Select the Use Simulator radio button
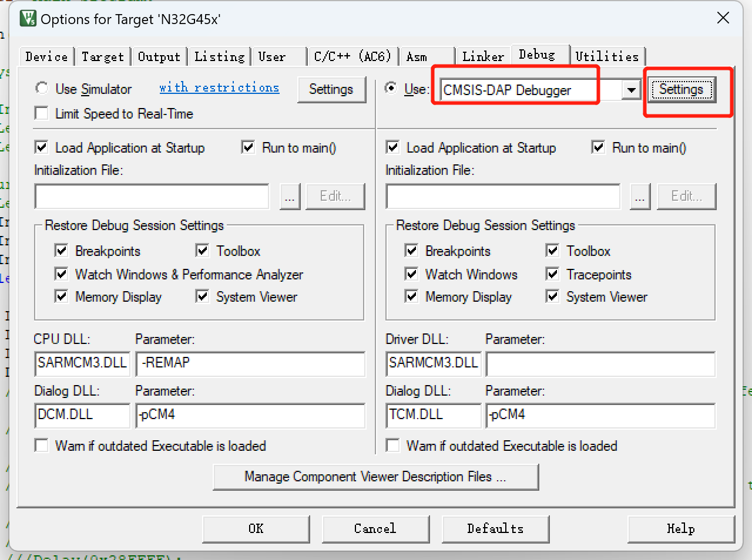Image resolution: width=752 pixels, height=560 pixels. pos(42,89)
